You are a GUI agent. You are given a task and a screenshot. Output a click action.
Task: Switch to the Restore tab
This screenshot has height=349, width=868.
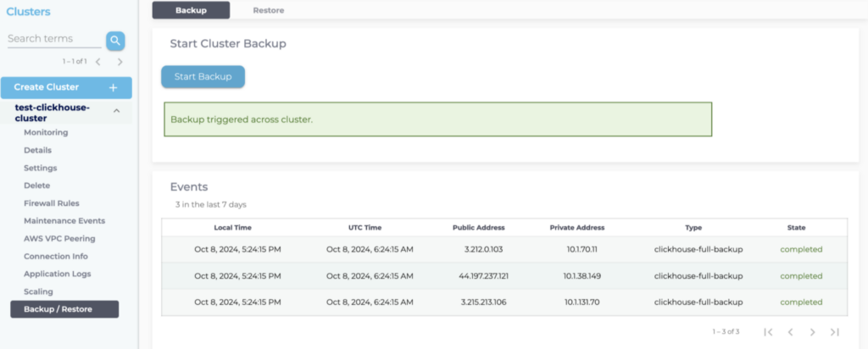pos(269,10)
